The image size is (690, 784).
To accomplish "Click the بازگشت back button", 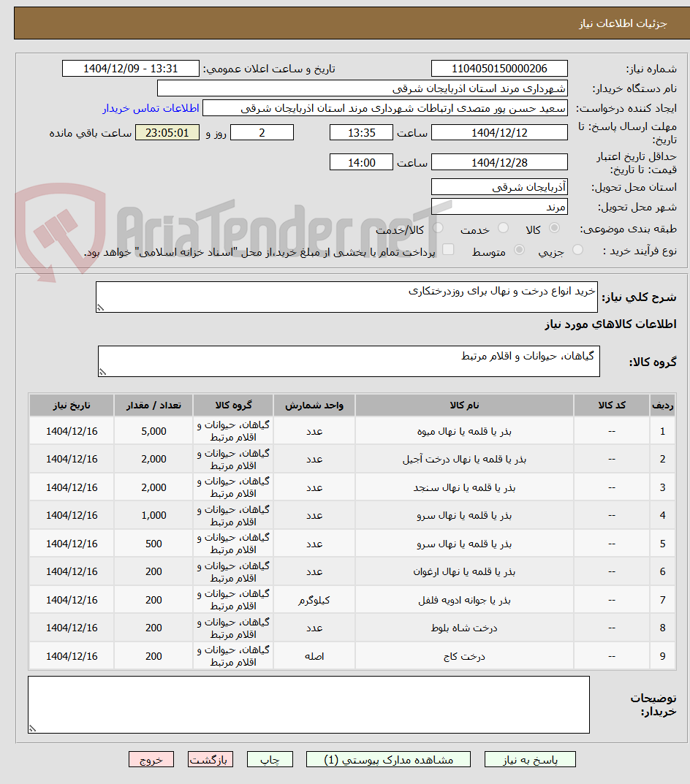I will coord(211,759).
